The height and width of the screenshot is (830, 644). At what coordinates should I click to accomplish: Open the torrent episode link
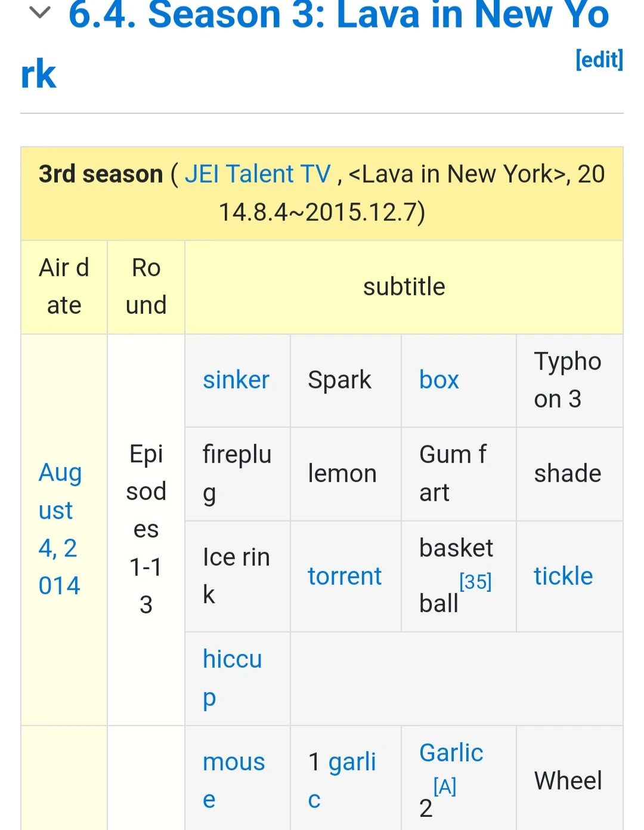click(345, 576)
